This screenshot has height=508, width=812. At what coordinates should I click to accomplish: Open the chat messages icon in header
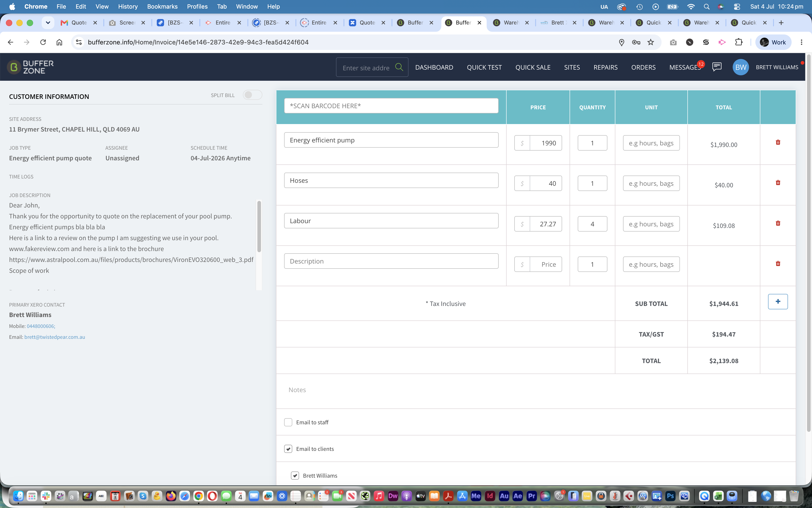pyautogui.click(x=717, y=67)
